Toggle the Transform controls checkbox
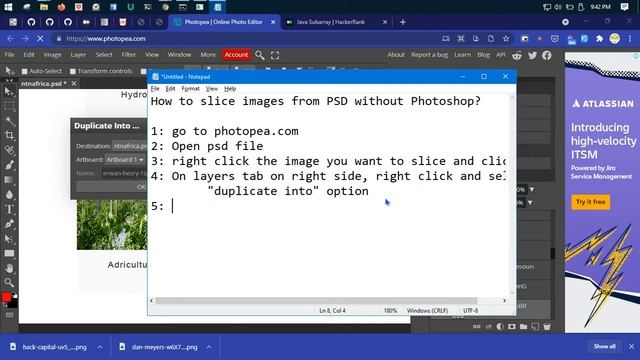This screenshot has width=640, height=360. tap(73, 71)
